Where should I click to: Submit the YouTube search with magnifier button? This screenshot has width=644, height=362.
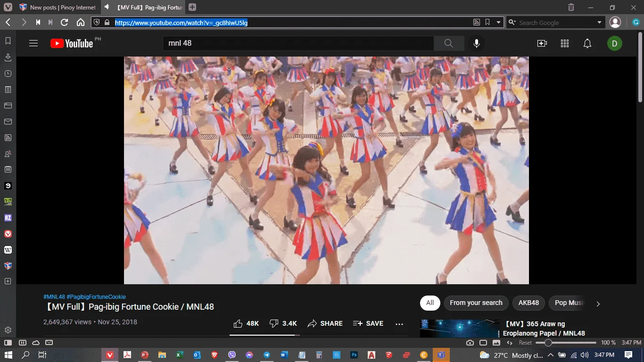tap(449, 43)
